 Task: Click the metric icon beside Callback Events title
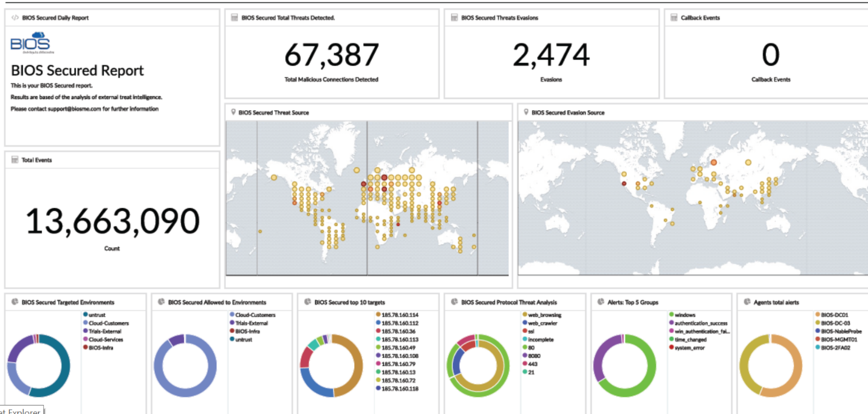[x=674, y=18]
